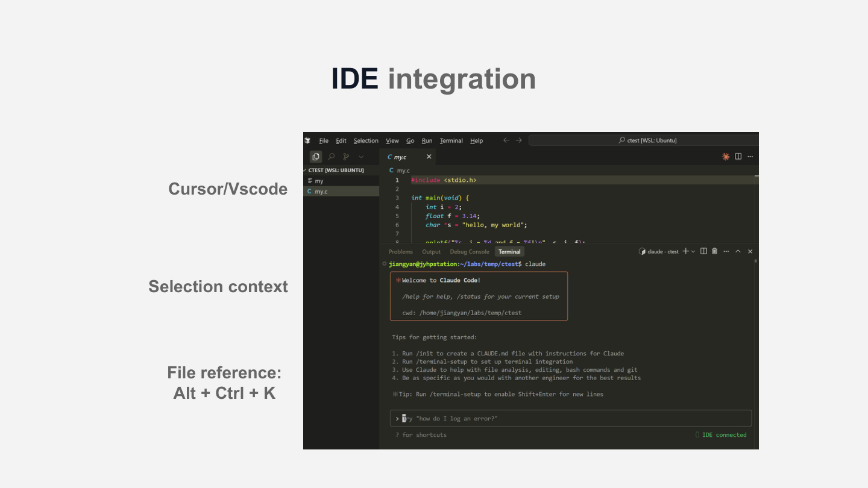868x488 pixels.
Task: Navigate forward with the right arrow
Action: tap(519, 140)
